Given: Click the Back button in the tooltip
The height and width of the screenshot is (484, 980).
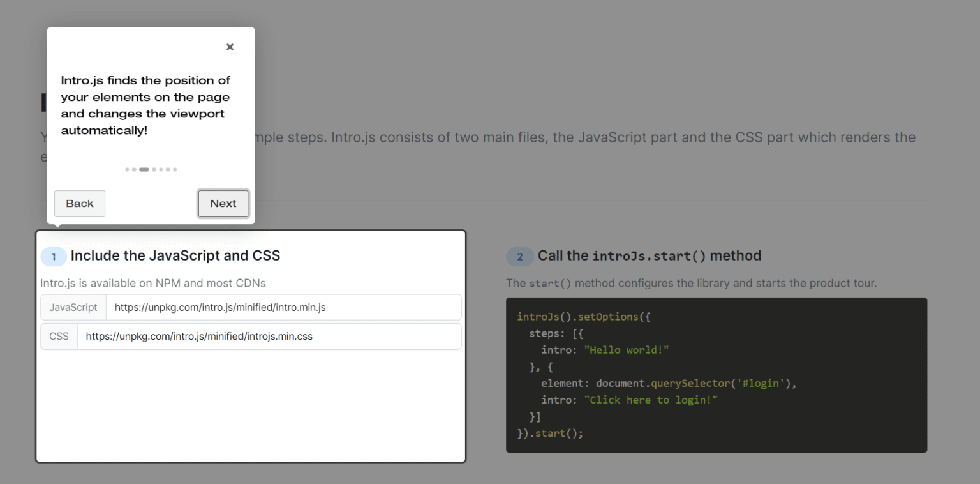Looking at the screenshot, I should [80, 204].
